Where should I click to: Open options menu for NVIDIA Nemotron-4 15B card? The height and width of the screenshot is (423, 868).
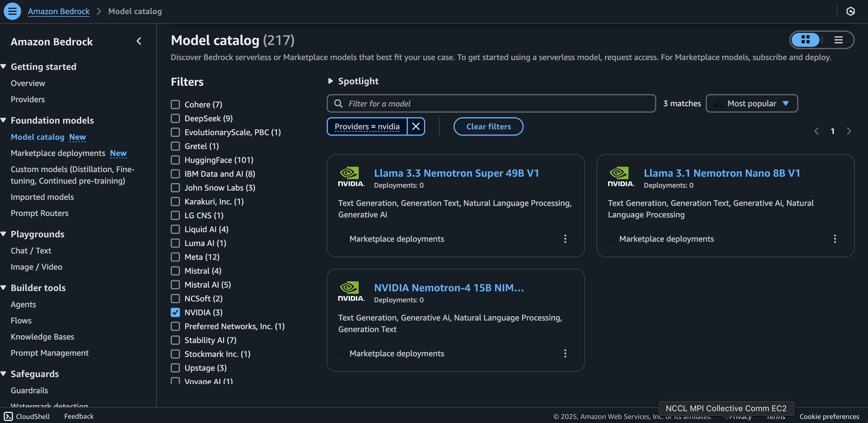pos(565,353)
